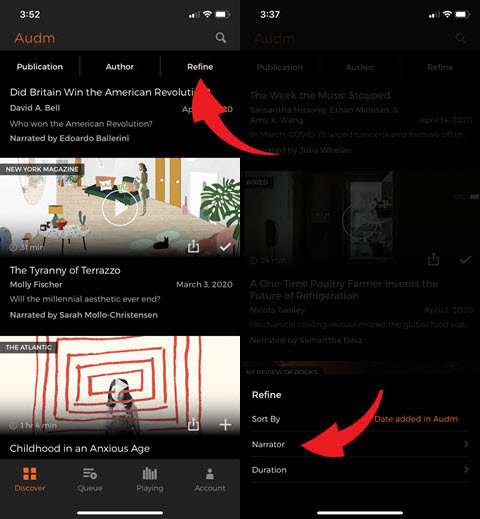
Task: Toggle queued checkmark on Tyranny of Terrazzo
Action: click(225, 247)
